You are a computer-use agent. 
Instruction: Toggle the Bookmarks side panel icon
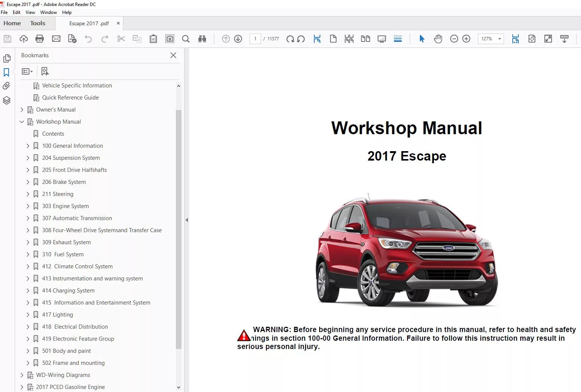[6, 72]
